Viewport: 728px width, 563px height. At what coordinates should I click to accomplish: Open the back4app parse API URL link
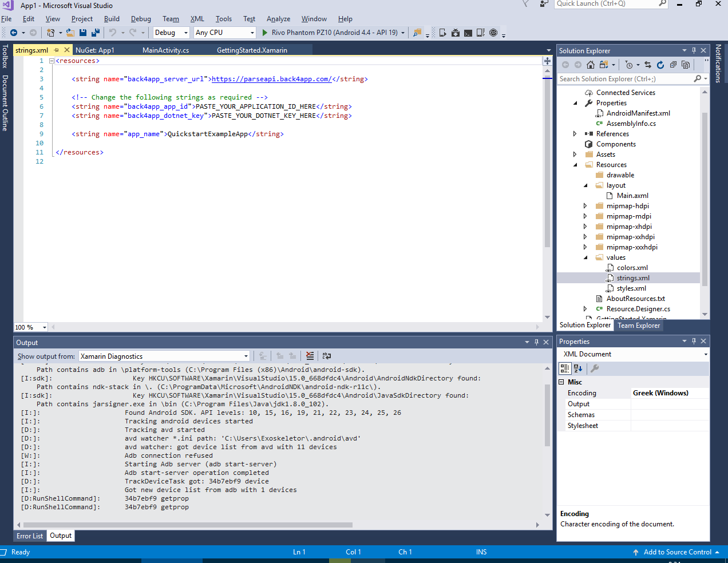click(271, 79)
